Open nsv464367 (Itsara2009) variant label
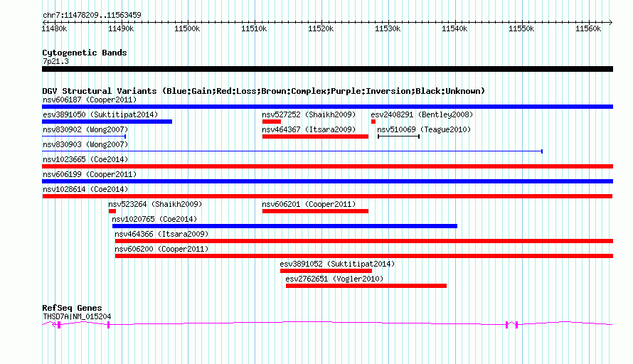The height and width of the screenshot is (364, 633). 309,129
